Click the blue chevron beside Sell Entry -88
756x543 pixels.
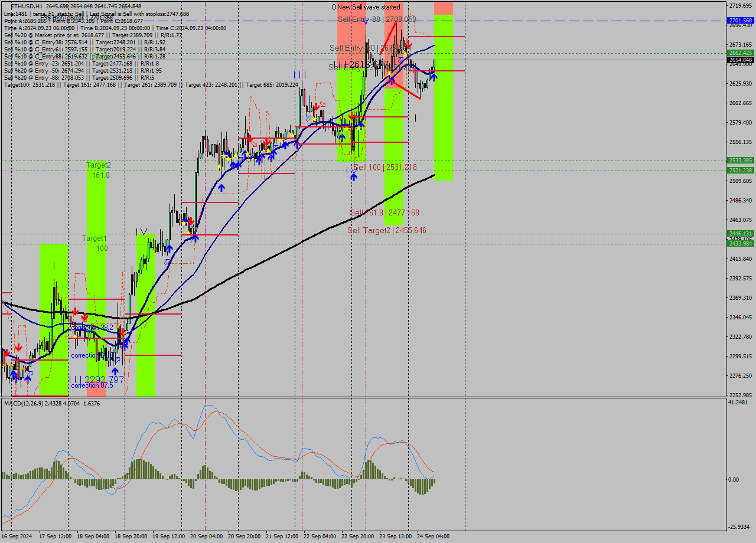pos(366,22)
